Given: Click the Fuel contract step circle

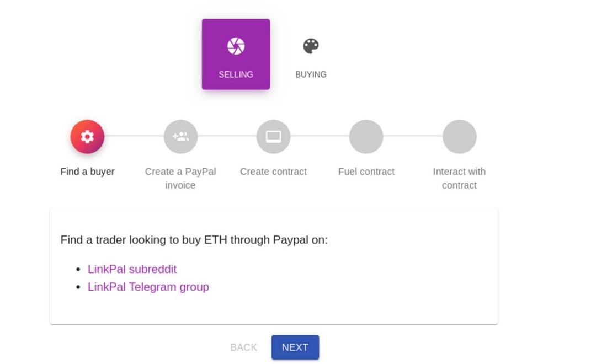Looking at the screenshot, I should [x=366, y=136].
